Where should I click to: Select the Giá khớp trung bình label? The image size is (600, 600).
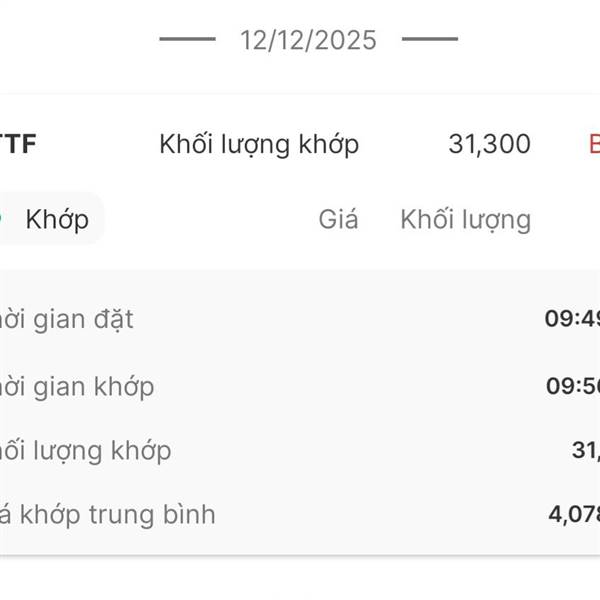coord(108,515)
